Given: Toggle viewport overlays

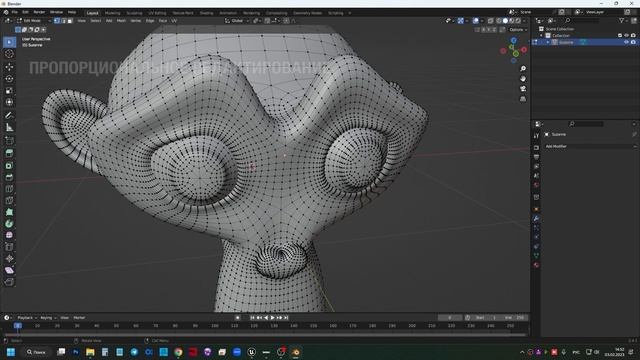Looking at the screenshot, I should click(476, 20).
